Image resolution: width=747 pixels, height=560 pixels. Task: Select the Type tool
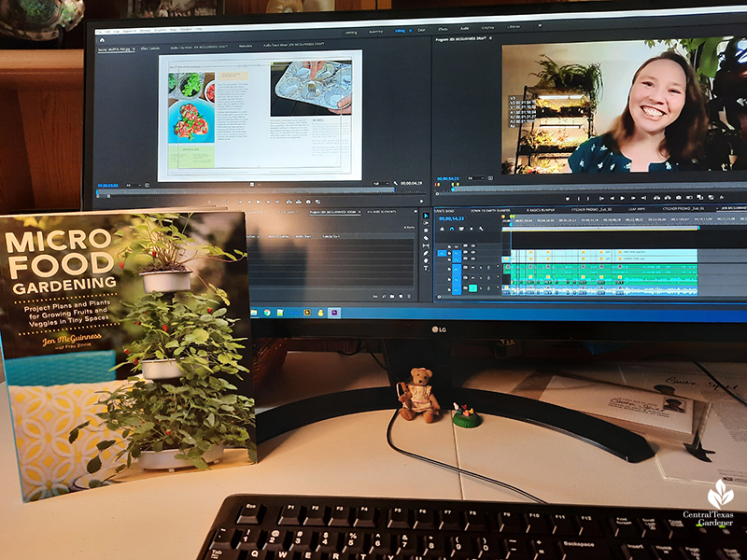pos(426,269)
